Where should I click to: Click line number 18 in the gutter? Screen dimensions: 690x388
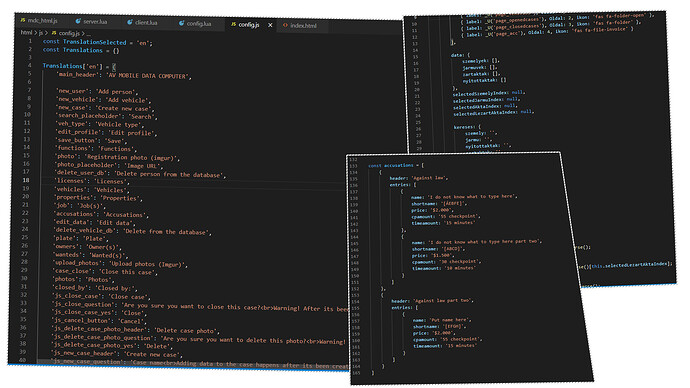coord(26,179)
